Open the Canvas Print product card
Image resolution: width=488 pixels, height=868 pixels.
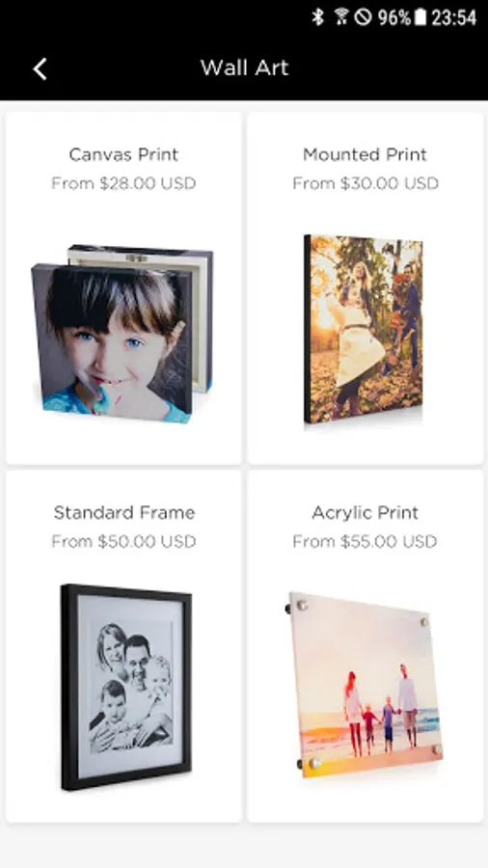123,287
